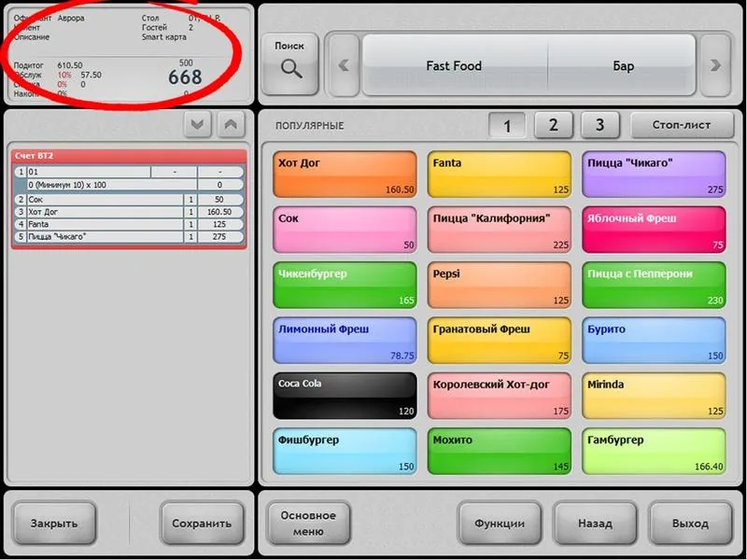Go to popular items page 1

pos(507,125)
